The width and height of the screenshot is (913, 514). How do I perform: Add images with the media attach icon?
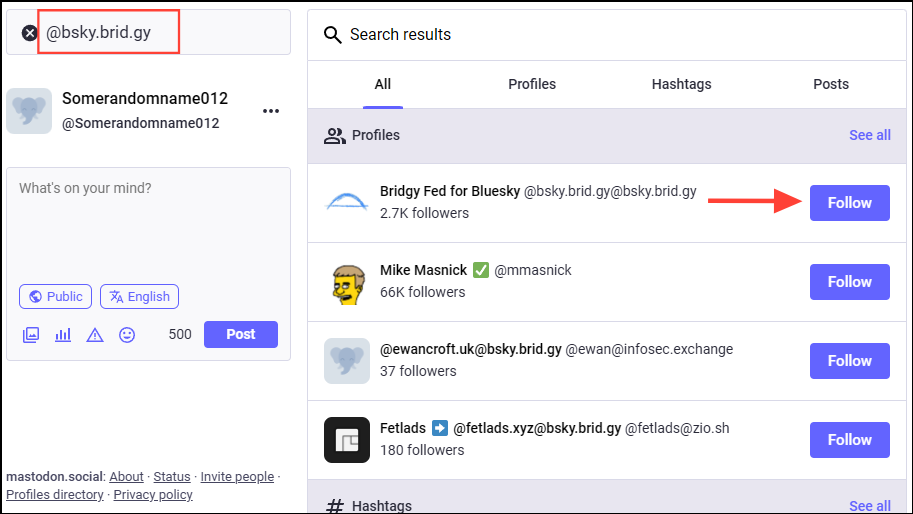31,335
